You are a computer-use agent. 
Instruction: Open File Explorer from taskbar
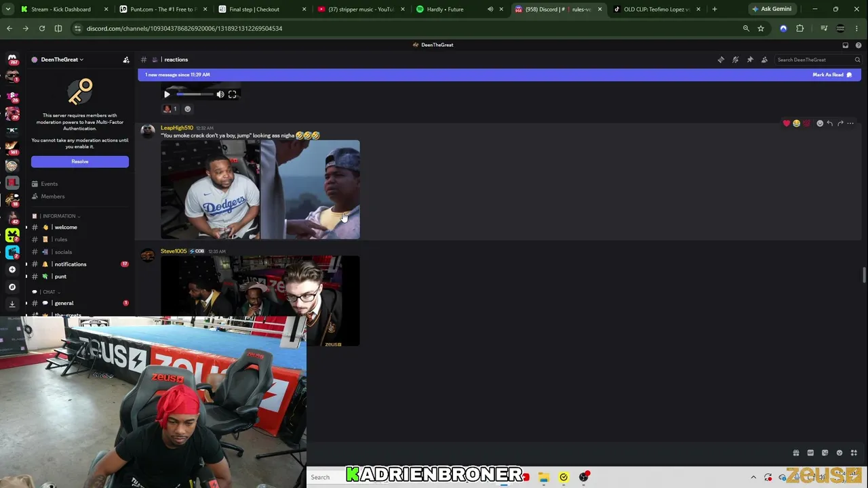[544, 477]
